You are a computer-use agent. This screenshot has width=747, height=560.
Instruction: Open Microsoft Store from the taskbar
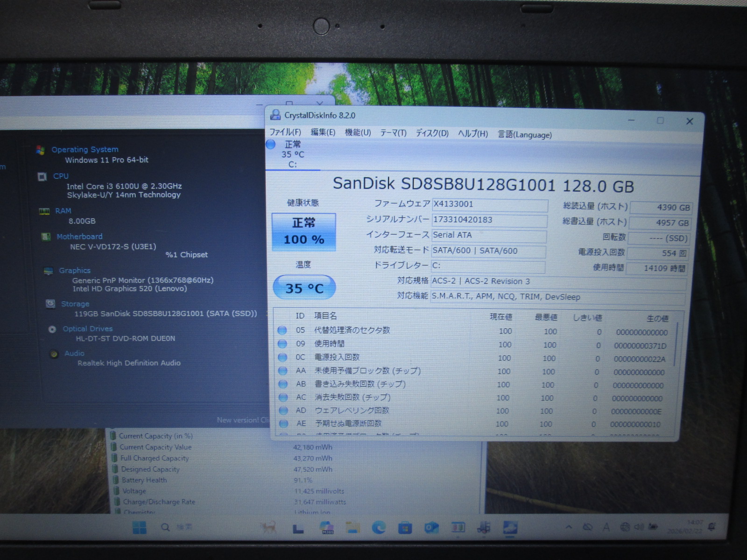405,528
